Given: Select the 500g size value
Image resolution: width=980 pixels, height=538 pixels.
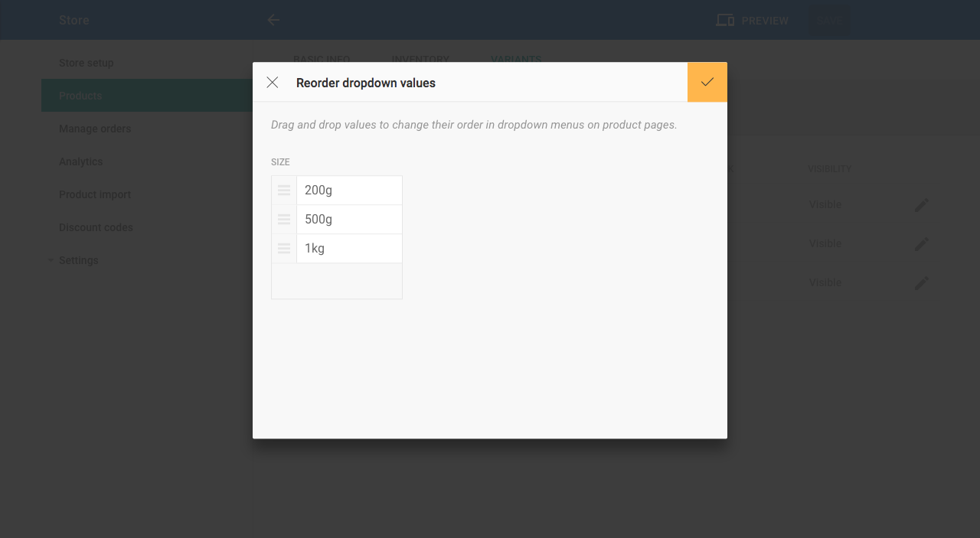Looking at the screenshot, I should [x=349, y=220].
